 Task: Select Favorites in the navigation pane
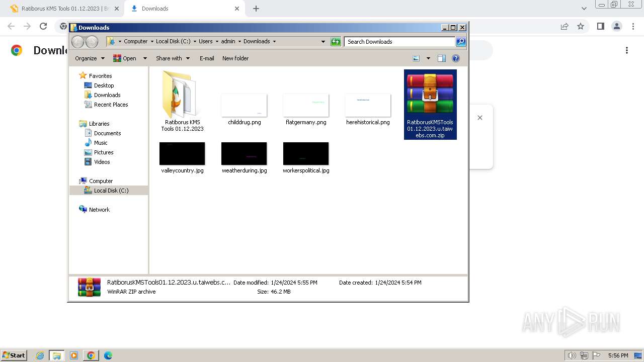(x=95, y=76)
